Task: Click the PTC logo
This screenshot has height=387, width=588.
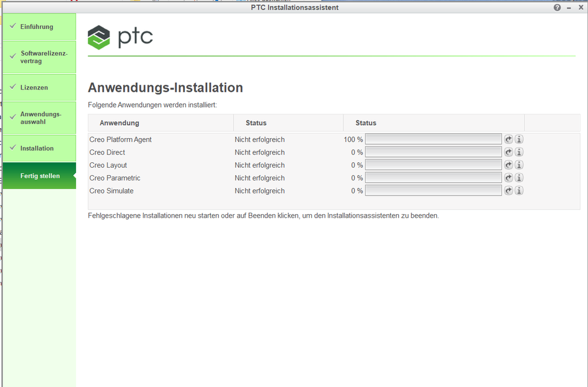Action: pos(121,37)
